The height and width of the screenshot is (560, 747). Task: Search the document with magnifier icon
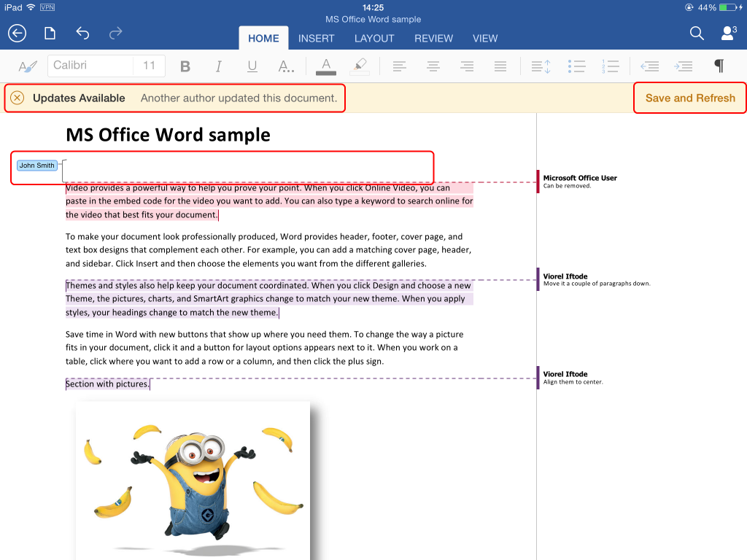(697, 33)
